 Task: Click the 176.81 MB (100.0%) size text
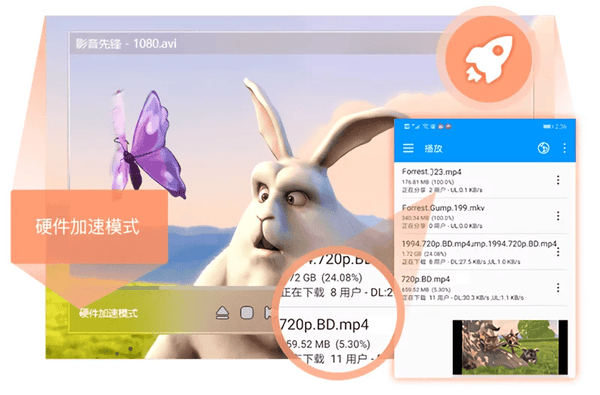click(428, 182)
